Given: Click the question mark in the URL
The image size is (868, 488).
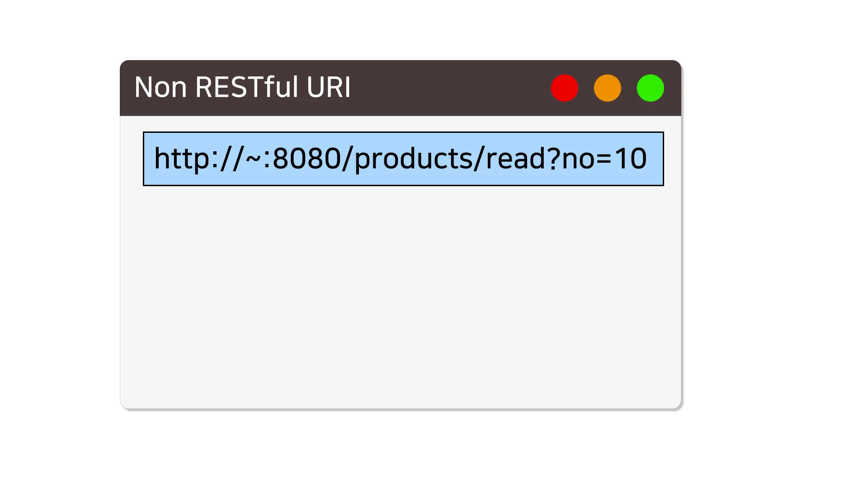Looking at the screenshot, I should [554, 159].
